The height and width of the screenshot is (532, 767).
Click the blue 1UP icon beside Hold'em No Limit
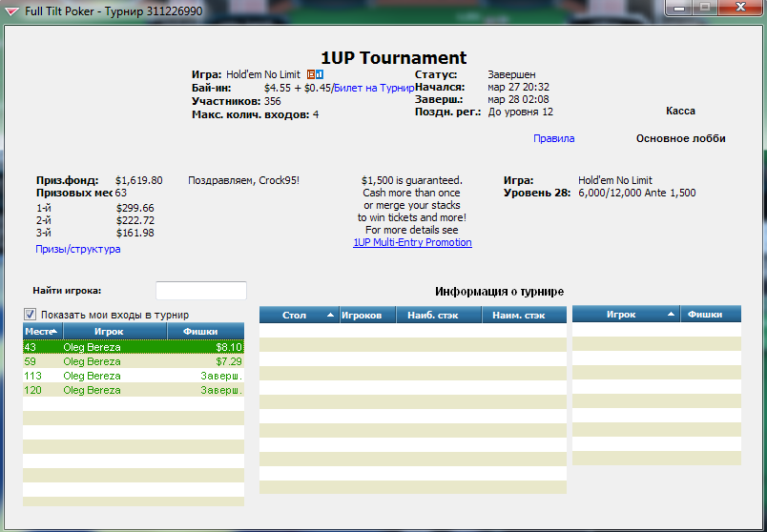point(320,74)
